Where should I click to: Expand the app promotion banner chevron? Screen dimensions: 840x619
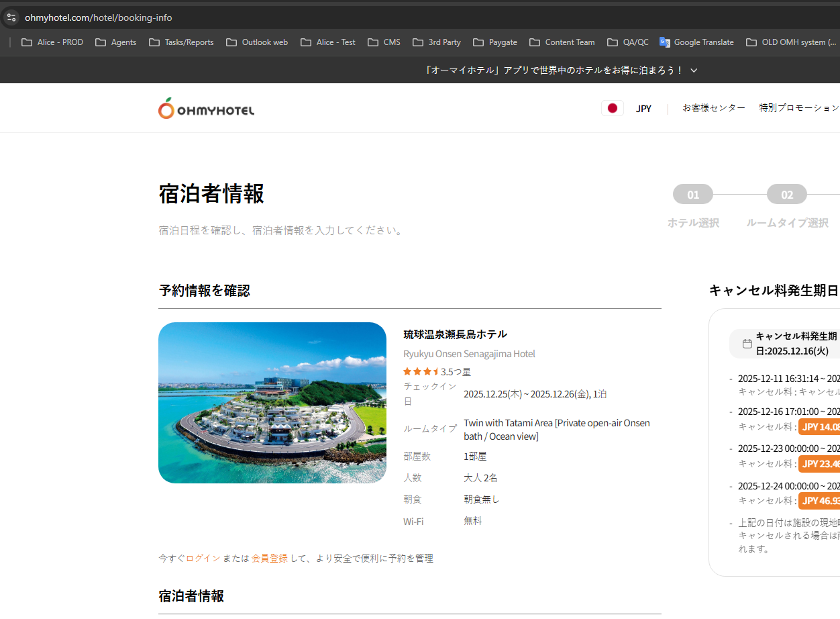tap(694, 70)
